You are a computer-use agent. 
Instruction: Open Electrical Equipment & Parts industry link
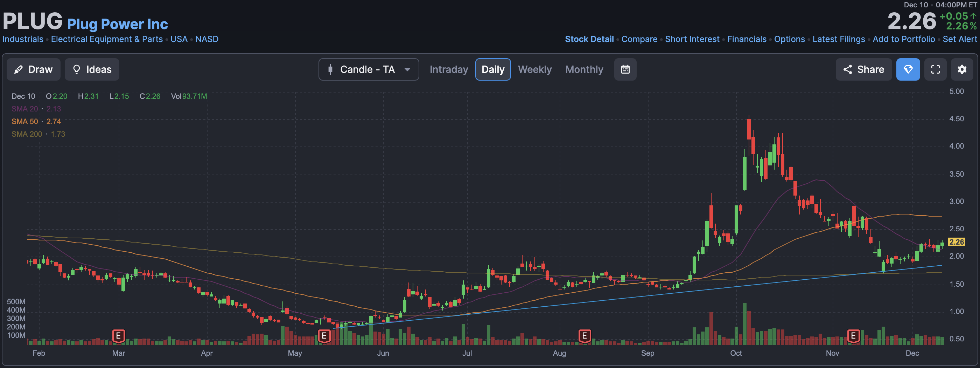(106, 39)
